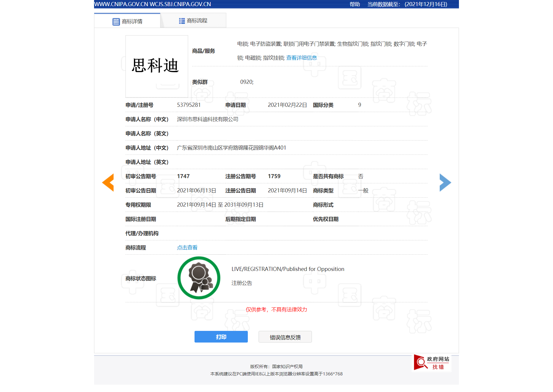Select registration announcement number 1759

click(274, 176)
